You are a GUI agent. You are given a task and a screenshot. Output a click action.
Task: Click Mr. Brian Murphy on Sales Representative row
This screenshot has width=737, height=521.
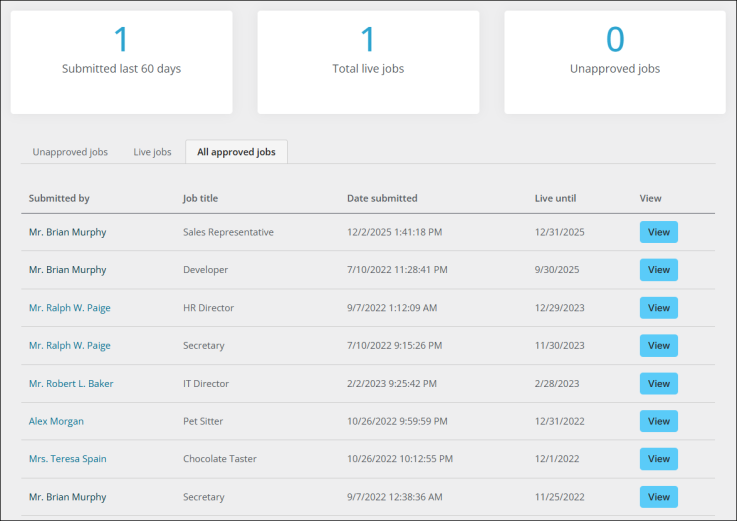(67, 232)
